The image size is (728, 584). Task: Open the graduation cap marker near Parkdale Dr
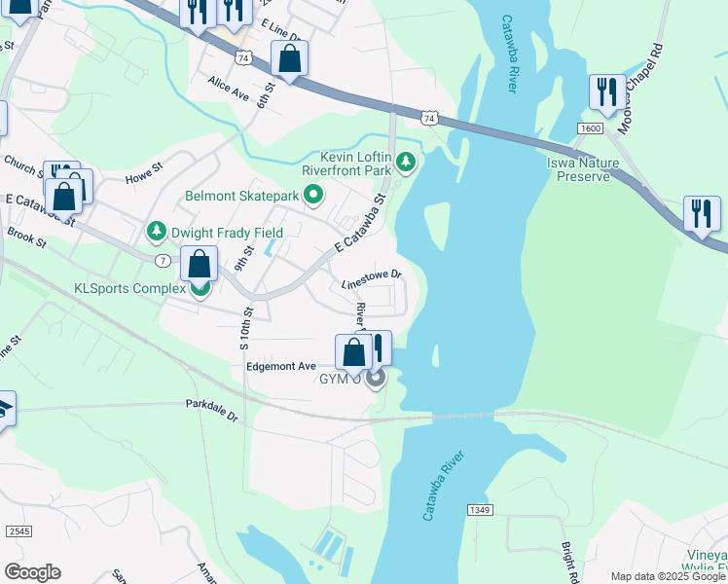tap(5, 413)
